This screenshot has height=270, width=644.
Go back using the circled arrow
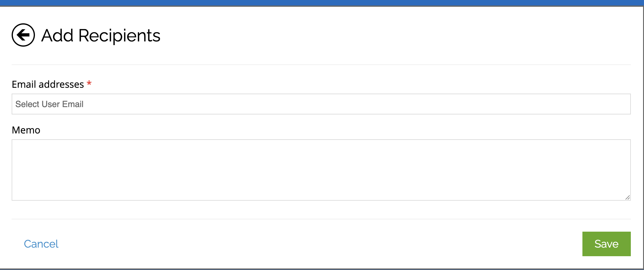23,35
